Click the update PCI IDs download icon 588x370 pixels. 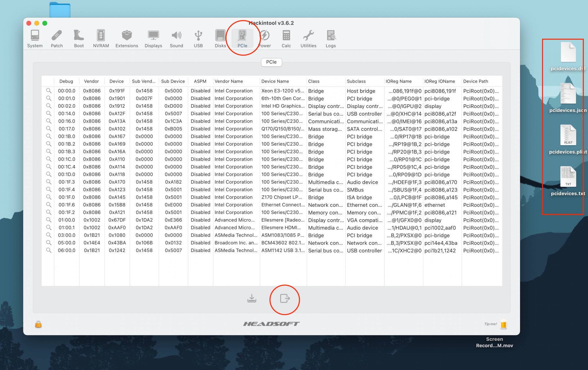[x=252, y=299]
